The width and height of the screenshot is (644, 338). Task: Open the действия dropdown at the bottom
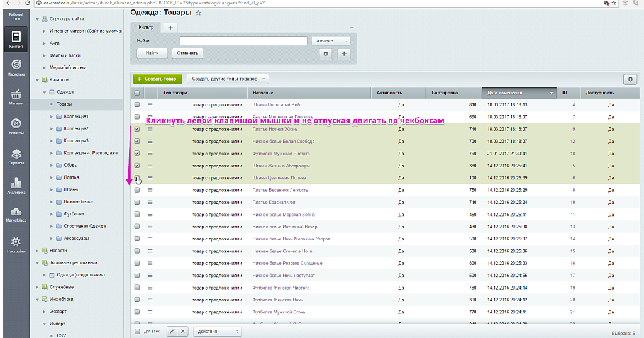pos(217,331)
